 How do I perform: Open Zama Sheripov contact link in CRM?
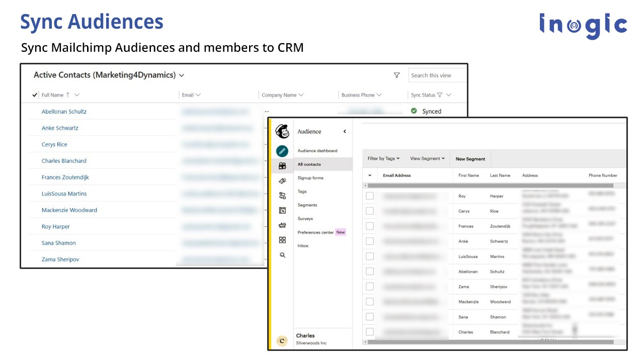coord(60,259)
